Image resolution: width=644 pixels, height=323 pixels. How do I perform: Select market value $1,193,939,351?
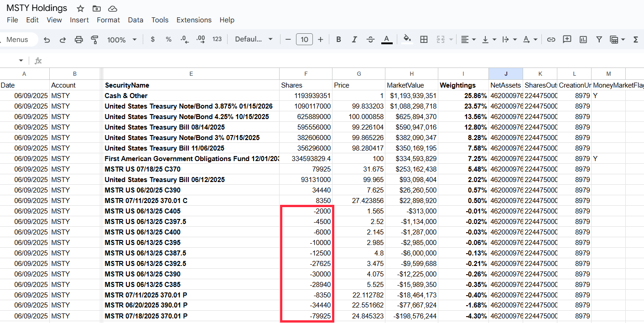coord(411,96)
